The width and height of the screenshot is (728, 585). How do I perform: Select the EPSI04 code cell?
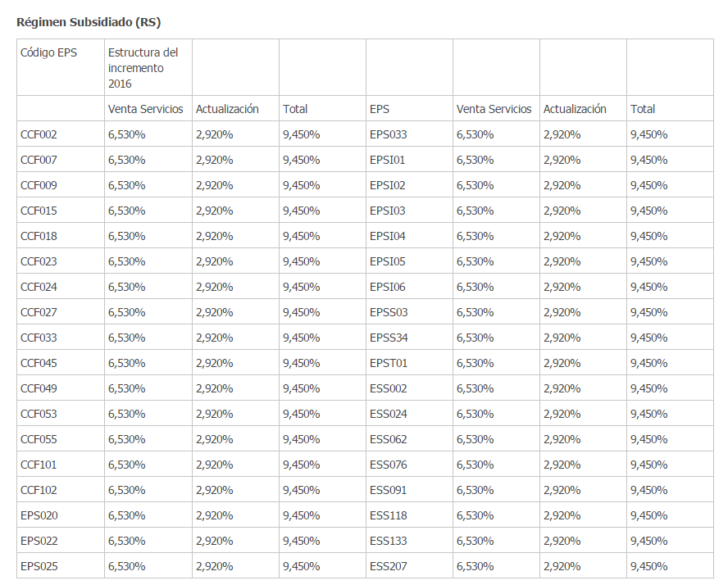pos(387,236)
